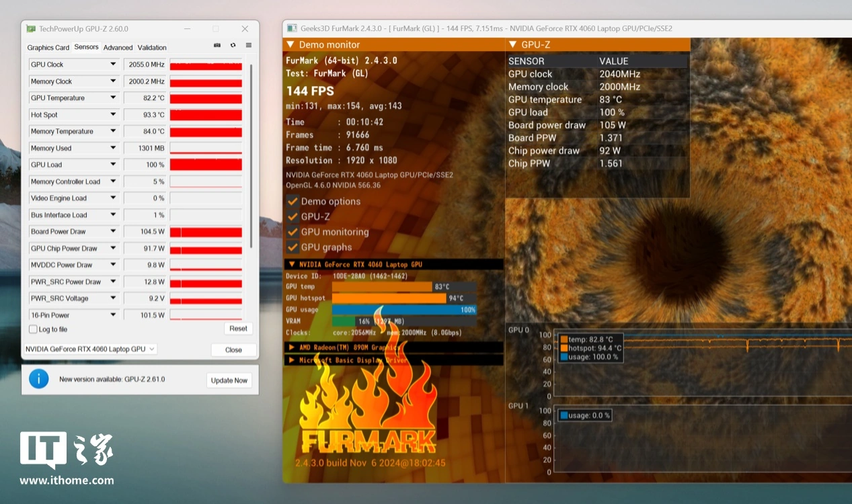Open the GPU selection combo box

tap(90, 349)
